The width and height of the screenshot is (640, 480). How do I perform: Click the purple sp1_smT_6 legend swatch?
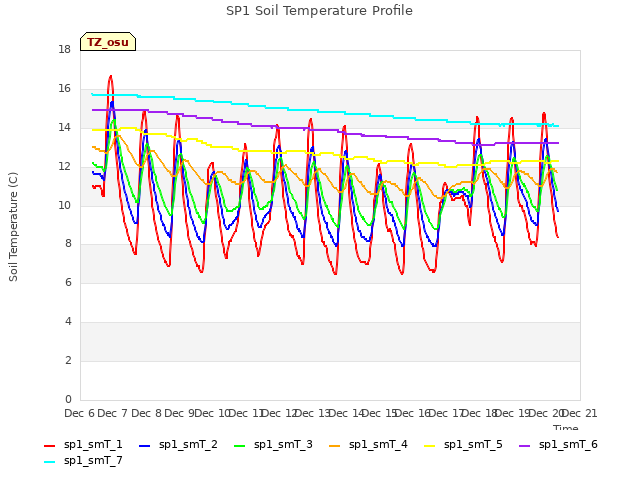524,446
